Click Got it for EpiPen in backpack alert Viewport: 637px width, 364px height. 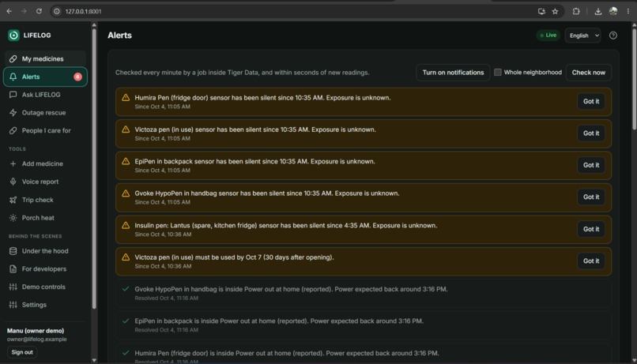591,165
